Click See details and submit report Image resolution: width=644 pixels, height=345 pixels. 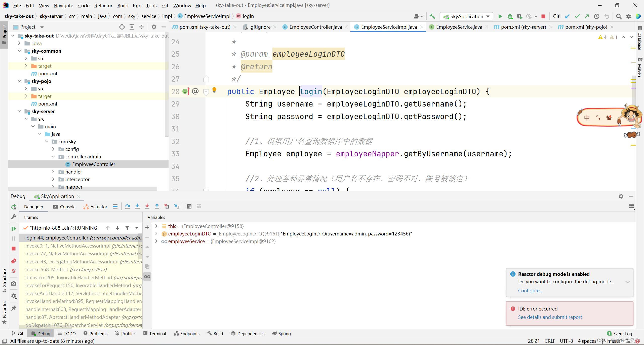tap(550, 317)
